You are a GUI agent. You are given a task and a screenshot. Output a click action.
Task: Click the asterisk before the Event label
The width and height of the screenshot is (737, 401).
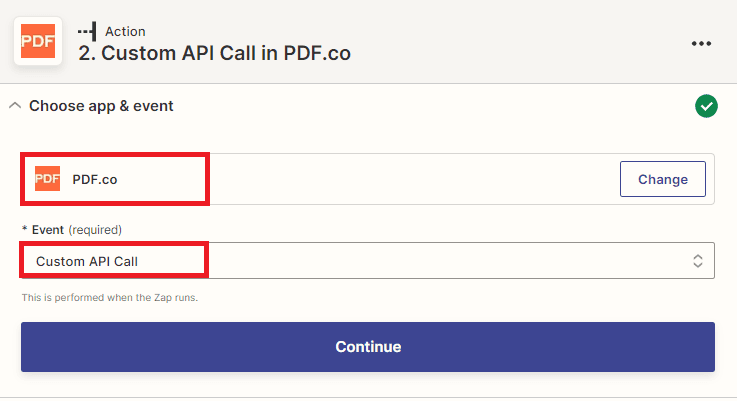tap(25, 229)
